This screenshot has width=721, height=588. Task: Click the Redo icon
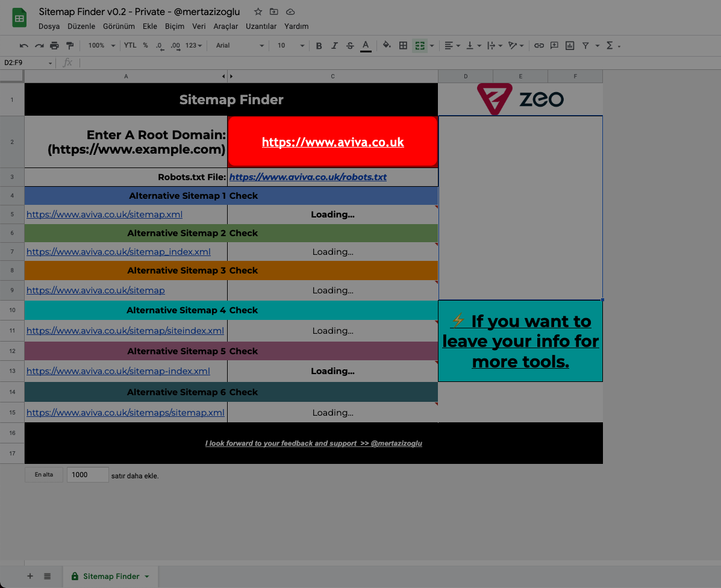pos(40,46)
